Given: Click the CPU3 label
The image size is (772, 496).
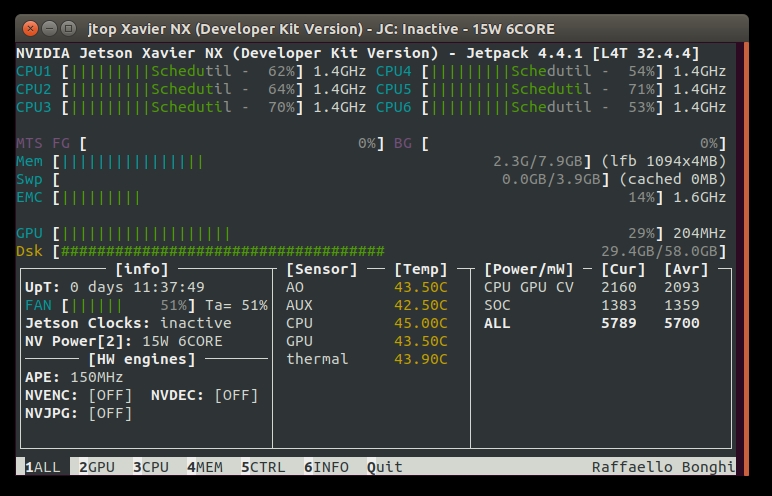Looking at the screenshot, I should click(33, 107).
